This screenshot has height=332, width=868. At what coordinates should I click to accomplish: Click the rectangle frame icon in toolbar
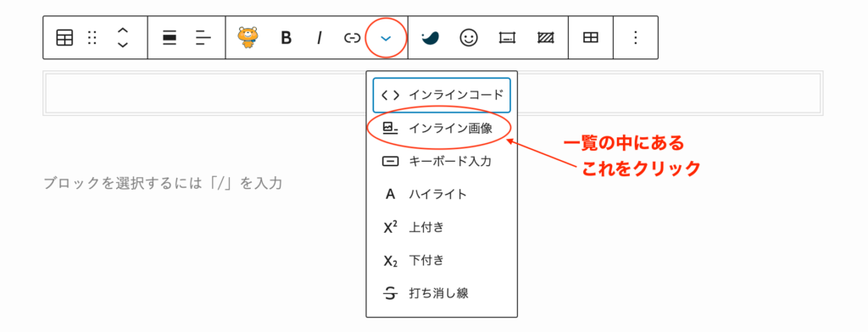507,37
